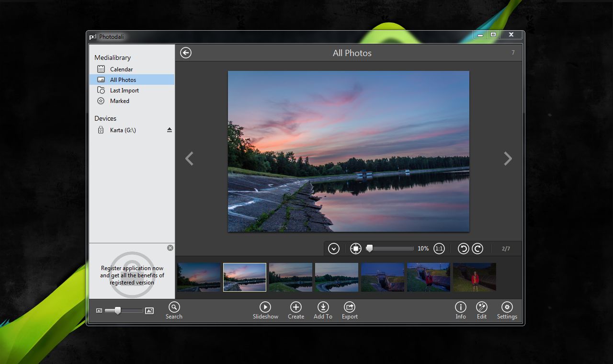Click the large thumbnail size icon
613x364 pixels.
(149, 311)
